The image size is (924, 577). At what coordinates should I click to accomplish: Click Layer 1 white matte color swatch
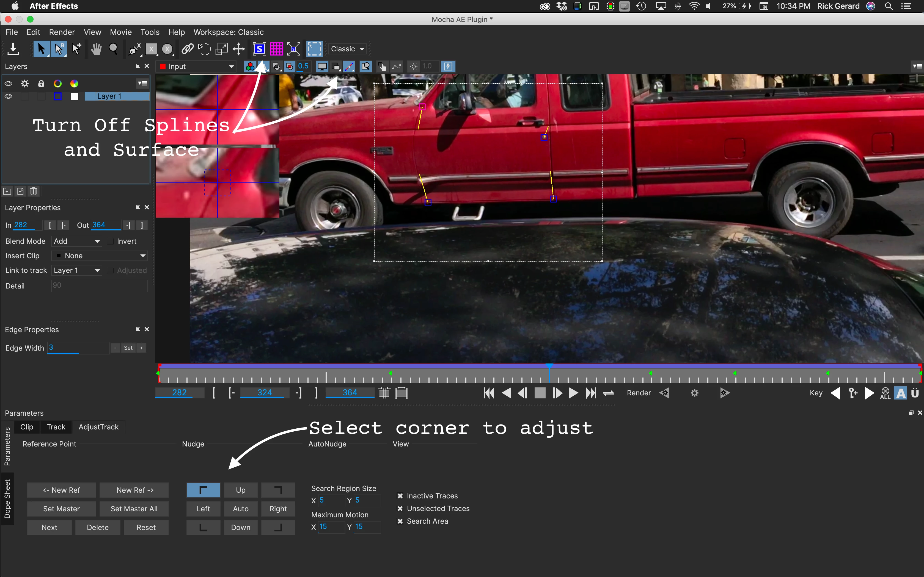[x=75, y=96]
